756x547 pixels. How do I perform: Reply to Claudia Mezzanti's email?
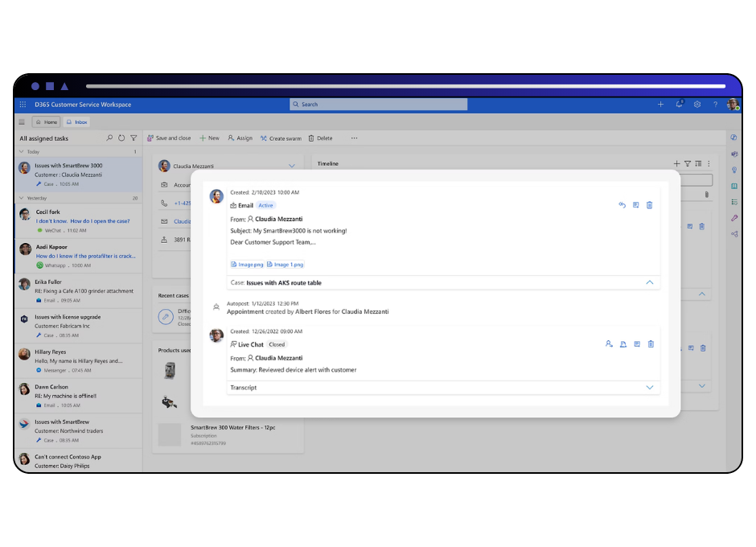coord(622,205)
